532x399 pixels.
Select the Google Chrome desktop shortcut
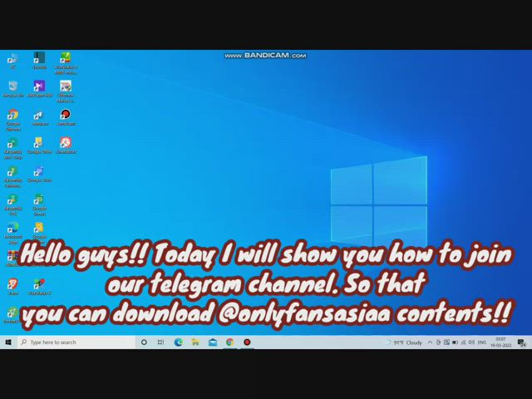(x=13, y=120)
